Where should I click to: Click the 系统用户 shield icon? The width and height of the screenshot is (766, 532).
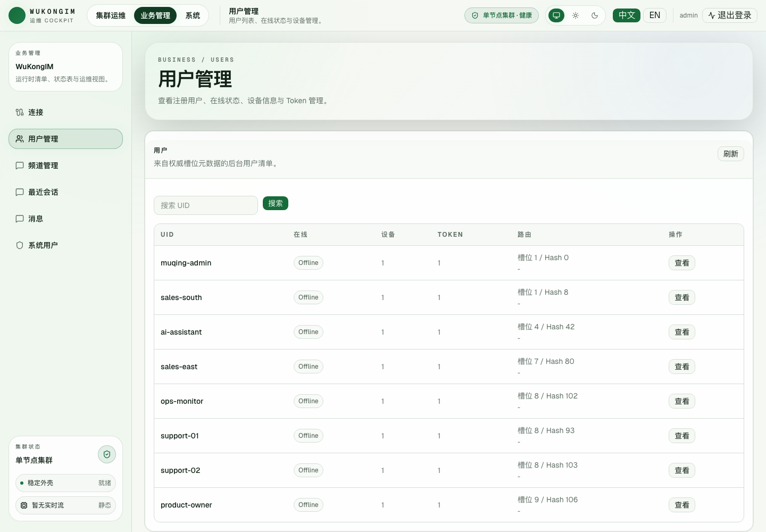[20, 245]
